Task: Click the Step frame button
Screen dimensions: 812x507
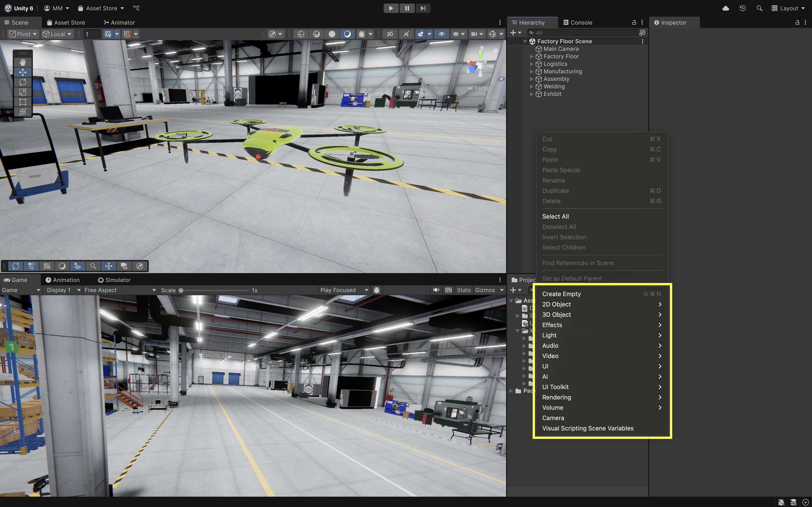Action: [423, 8]
